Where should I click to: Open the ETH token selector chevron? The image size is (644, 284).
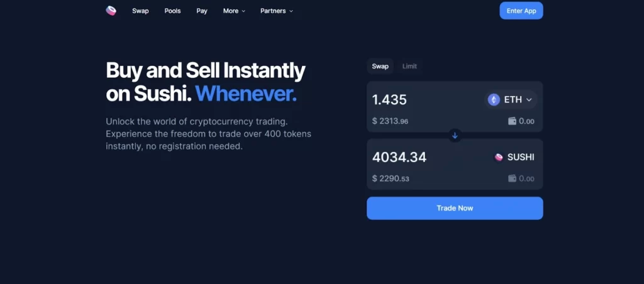(529, 100)
